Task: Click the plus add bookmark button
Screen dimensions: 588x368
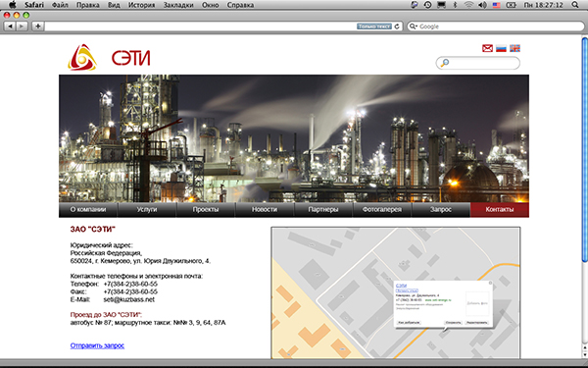Action: [x=38, y=26]
